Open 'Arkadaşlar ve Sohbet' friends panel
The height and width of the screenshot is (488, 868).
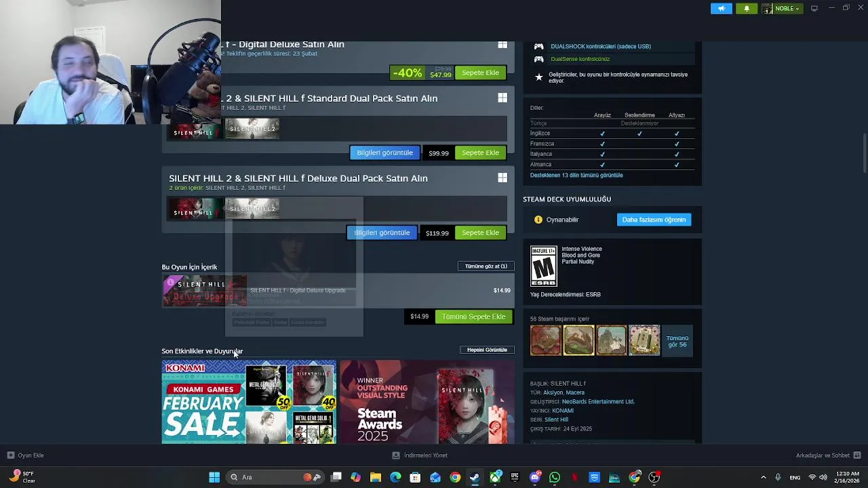click(x=828, y=455)
